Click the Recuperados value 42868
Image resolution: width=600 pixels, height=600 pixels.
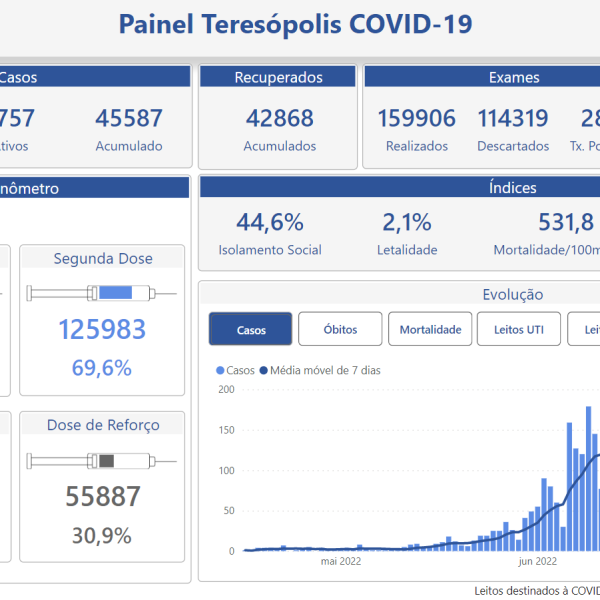point(279,118)
